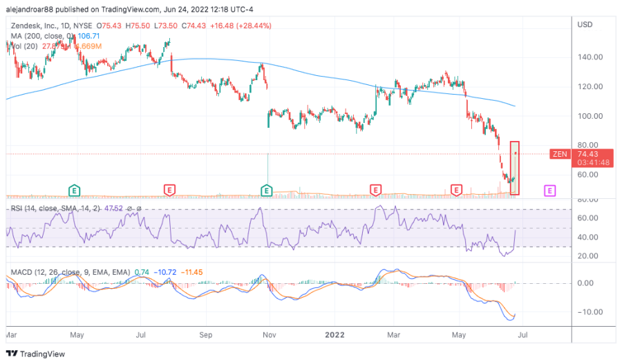This screenshot has height=364, width=622.
Task: Click the bold 2022 label on time axis
Action: 334,335
